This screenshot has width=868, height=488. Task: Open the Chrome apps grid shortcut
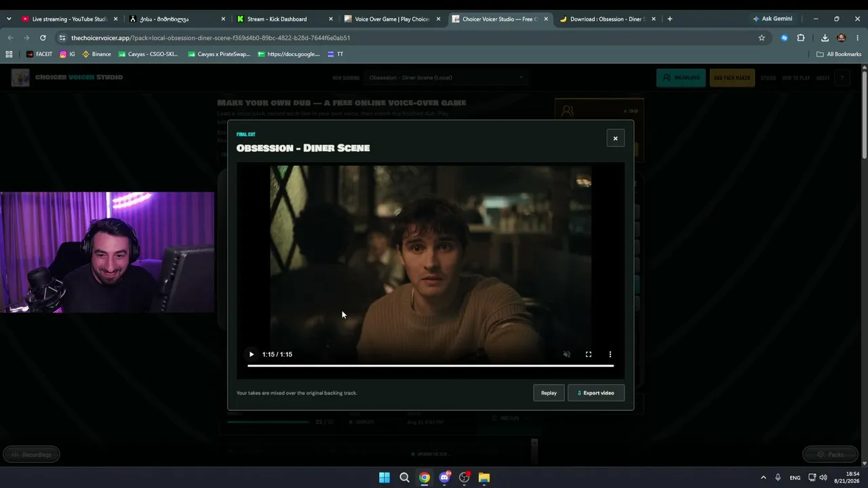coord(9,54)
